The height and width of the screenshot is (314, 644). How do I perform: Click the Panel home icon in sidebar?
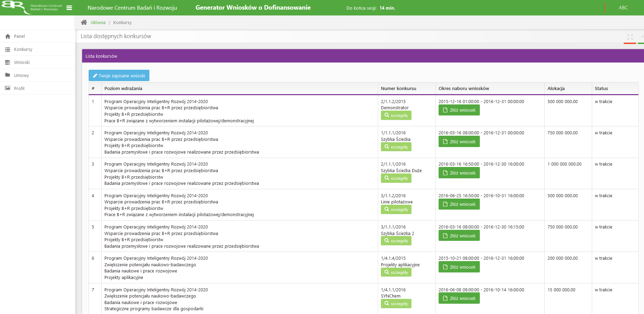pos(8,36)
